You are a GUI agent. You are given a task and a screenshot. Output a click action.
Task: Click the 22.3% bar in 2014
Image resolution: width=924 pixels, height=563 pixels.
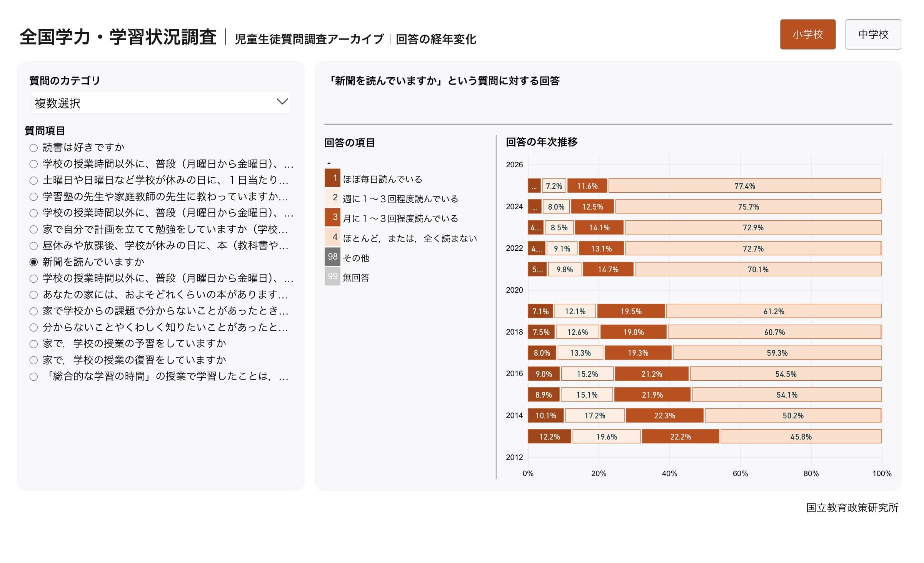coord(664,416)
